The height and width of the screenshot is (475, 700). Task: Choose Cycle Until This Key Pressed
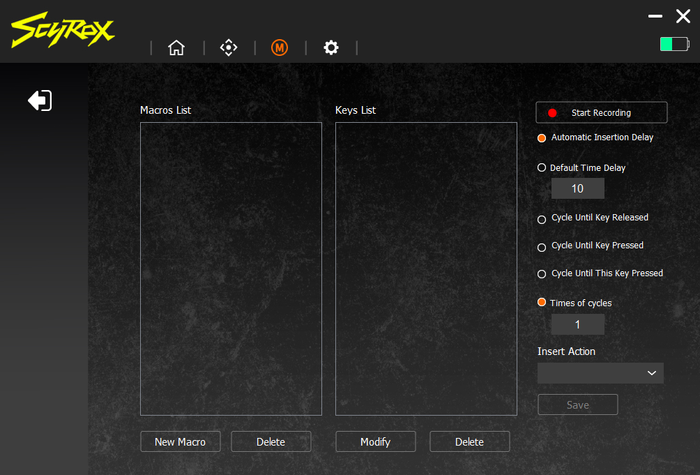coord(542,274)
